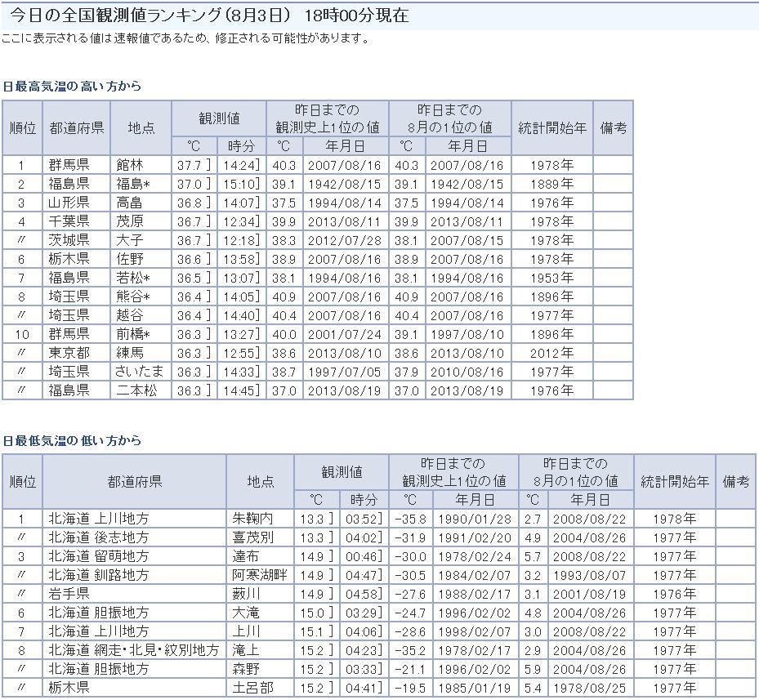Click the 日最低気温の低い方から section heading
The image size is (759, 700).
72,440
